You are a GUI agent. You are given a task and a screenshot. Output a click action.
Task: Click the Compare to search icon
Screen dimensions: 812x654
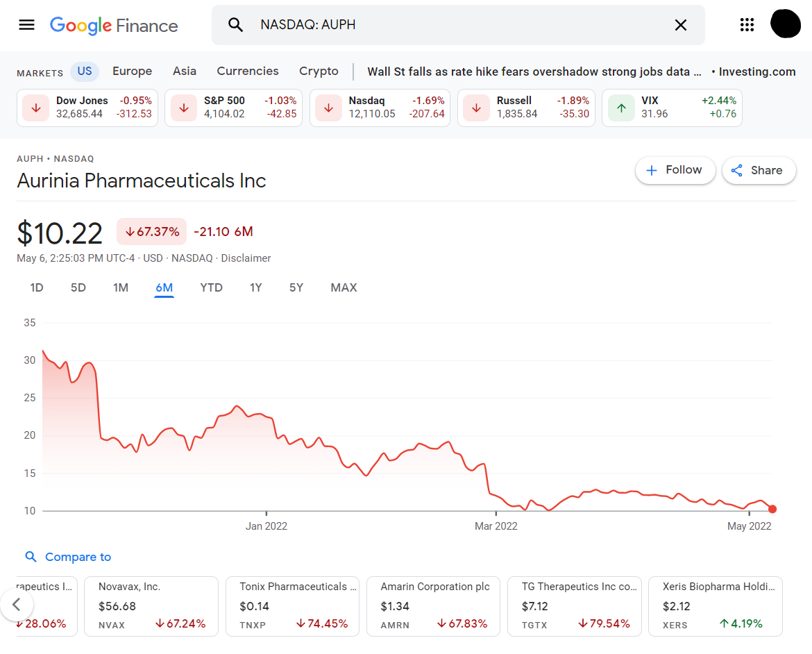pos(31,557)
